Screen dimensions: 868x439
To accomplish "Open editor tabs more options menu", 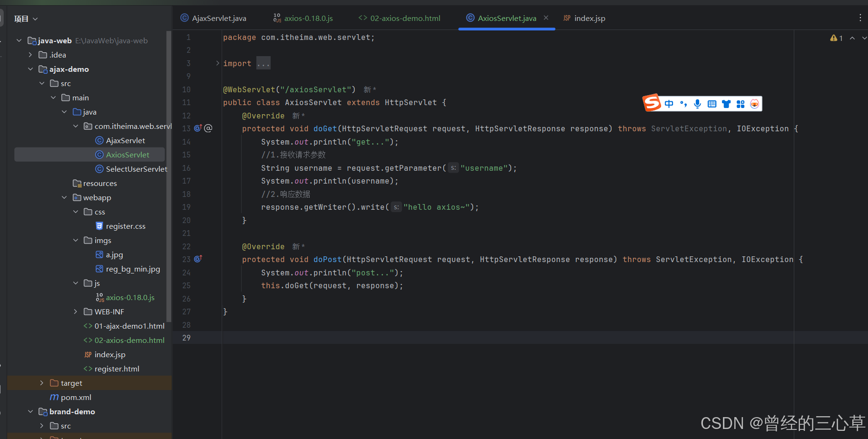I will tap(860, 18).
